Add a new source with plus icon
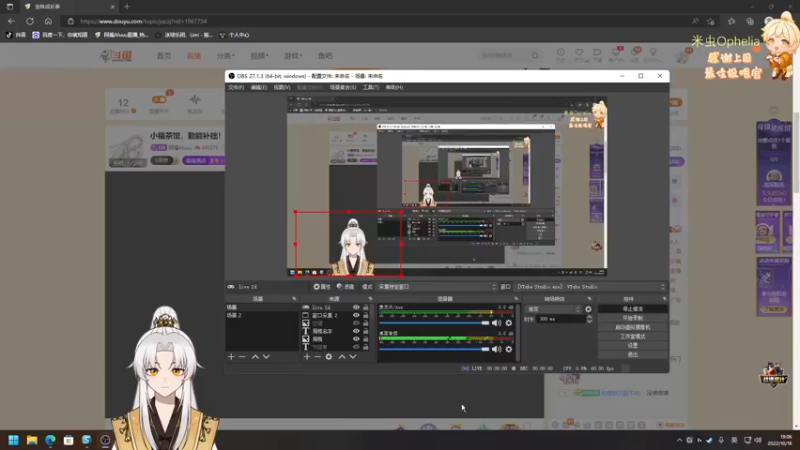800x450 pixels. pos(307,357)
